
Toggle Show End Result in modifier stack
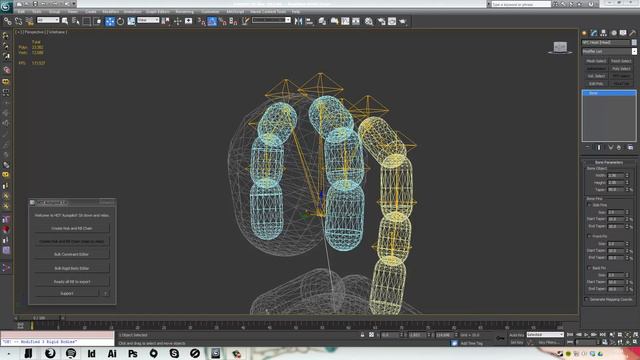(x=599, y=147)
